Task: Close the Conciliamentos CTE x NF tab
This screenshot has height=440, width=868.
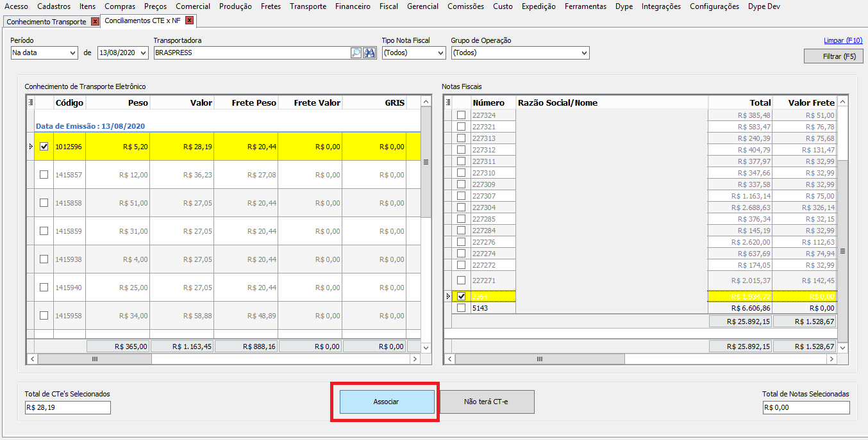Action: [x=189, y=20]
